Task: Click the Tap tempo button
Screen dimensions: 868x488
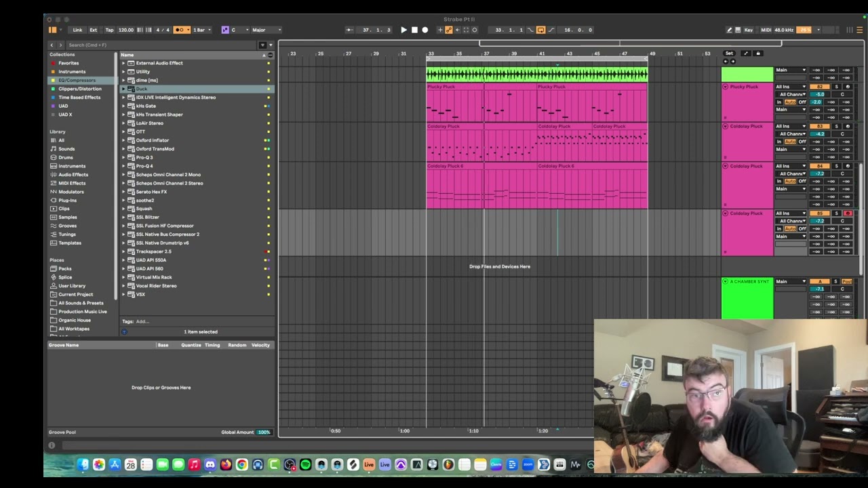Action: point(109,30)
